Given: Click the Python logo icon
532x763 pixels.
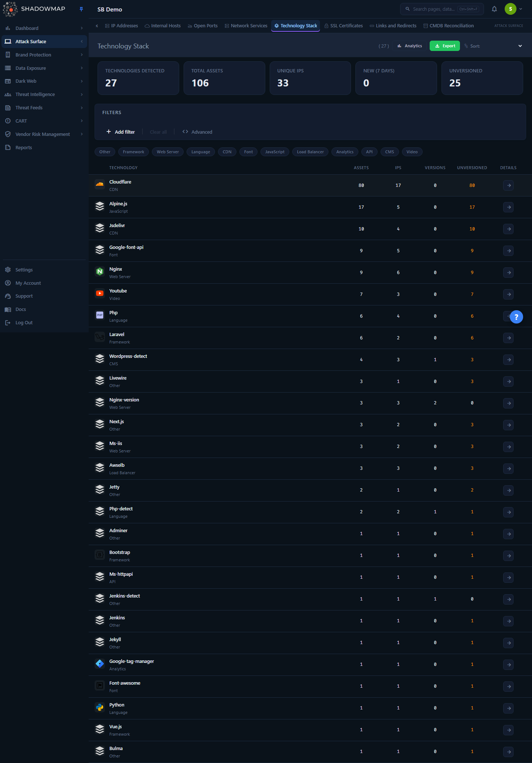Looking at the screenshot, I should tap(100, 707).
